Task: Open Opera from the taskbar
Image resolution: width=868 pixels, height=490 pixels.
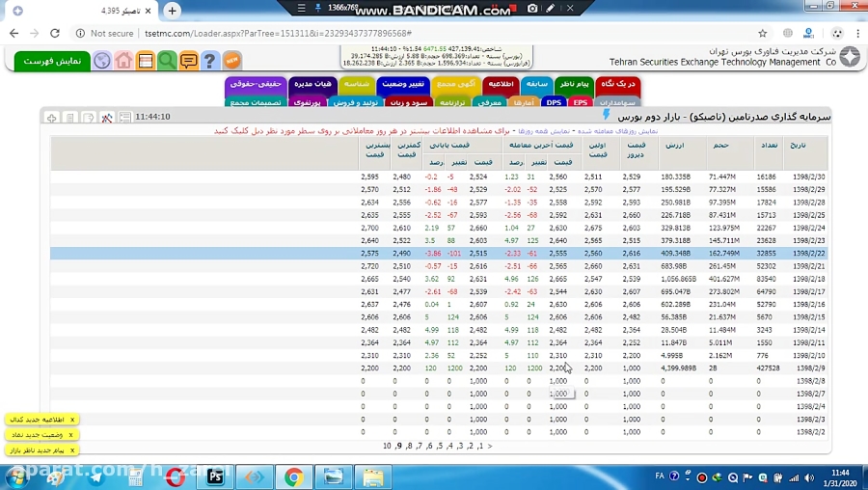Action: 175,476
